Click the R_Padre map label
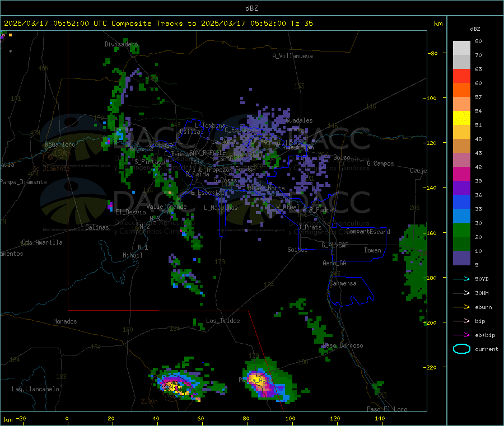 point(321,210)
